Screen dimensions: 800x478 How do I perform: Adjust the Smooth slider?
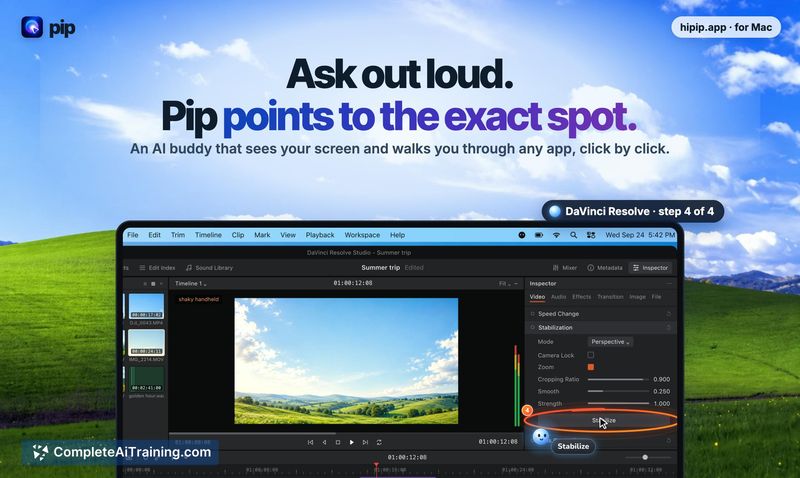click(x=618, y=391)
